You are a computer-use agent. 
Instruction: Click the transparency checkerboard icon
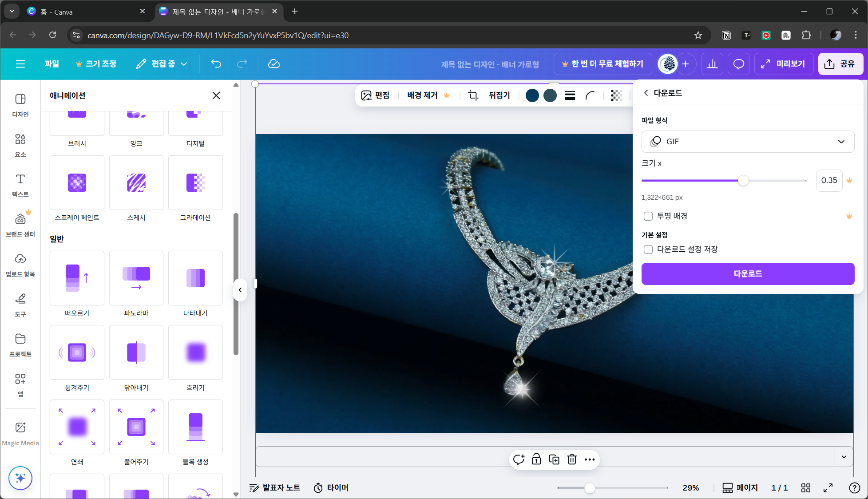point(616,95)
